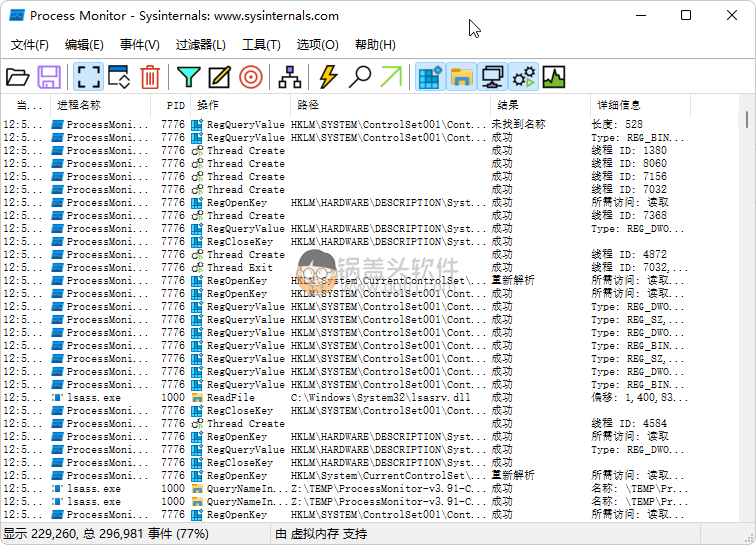Click the 偏移: 1,400,83... detail cell
Viewport: 756px width, 545px height.
click(x=639, y=398)
